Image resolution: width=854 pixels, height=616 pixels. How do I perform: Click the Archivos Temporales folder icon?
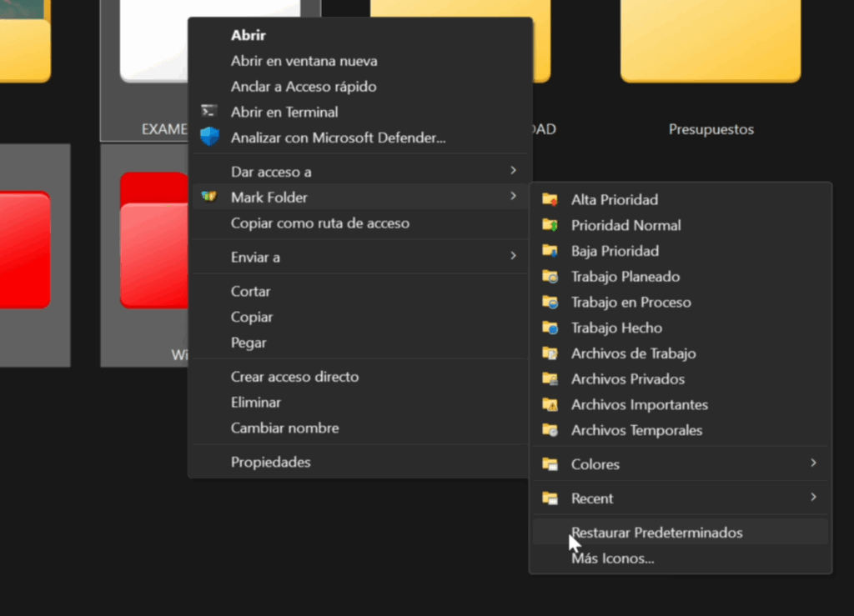(550, 430)
